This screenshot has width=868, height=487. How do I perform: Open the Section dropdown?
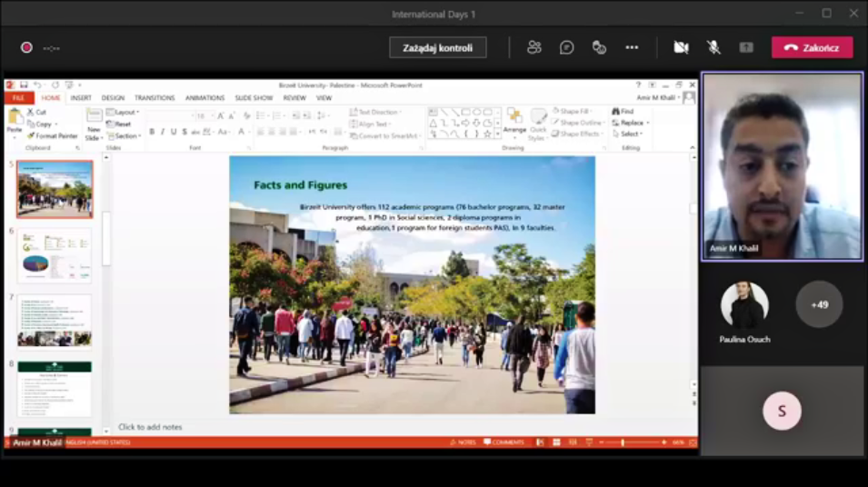click(124, 136)
